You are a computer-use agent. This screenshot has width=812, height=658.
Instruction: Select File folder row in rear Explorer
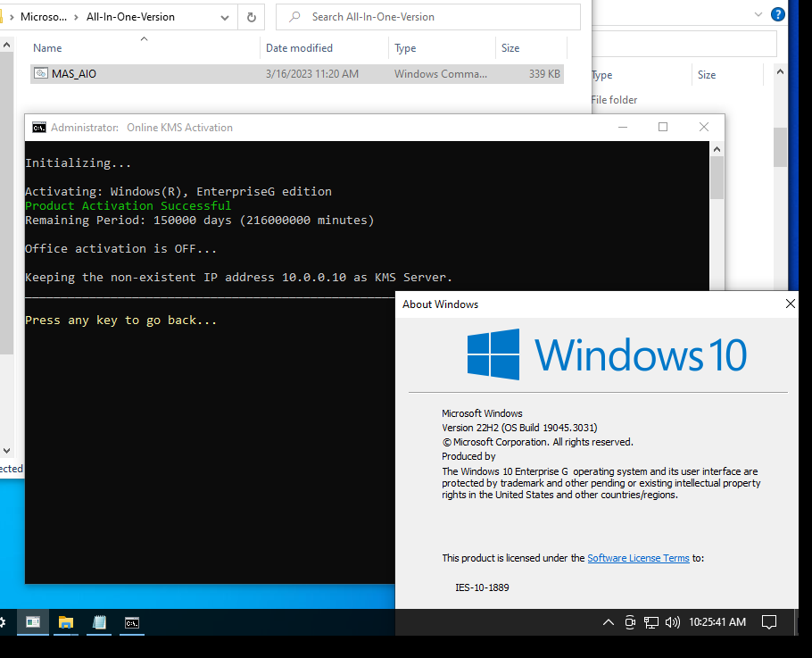click(x=614, y=99)
